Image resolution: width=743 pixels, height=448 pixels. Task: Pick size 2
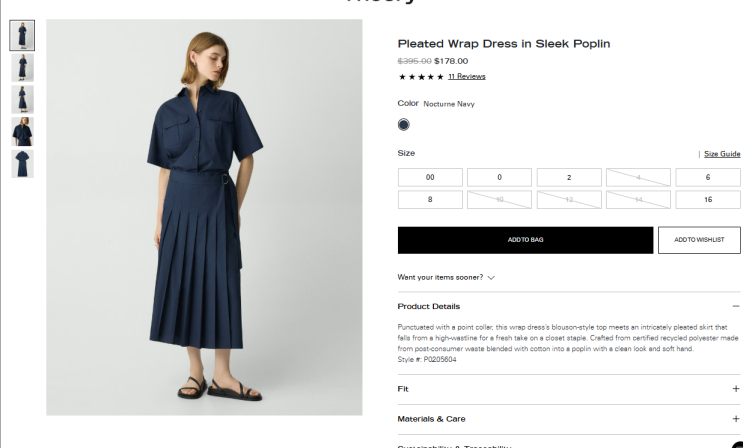coord(569,177)
